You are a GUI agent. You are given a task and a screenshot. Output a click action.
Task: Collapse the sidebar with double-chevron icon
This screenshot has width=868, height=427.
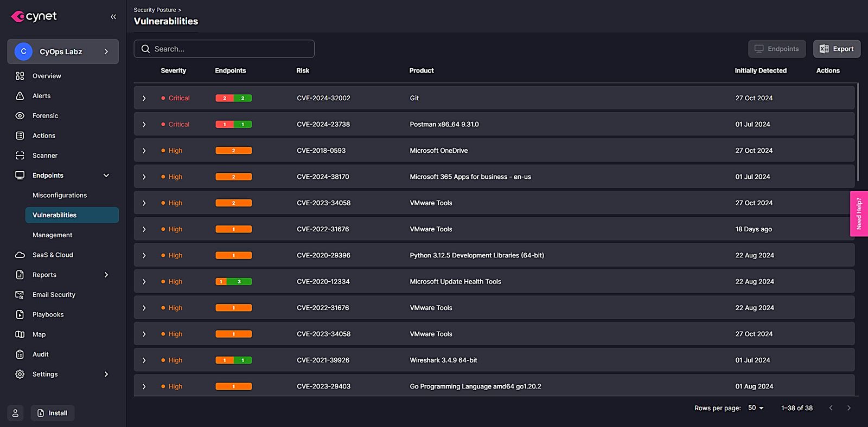pos(113,17)
